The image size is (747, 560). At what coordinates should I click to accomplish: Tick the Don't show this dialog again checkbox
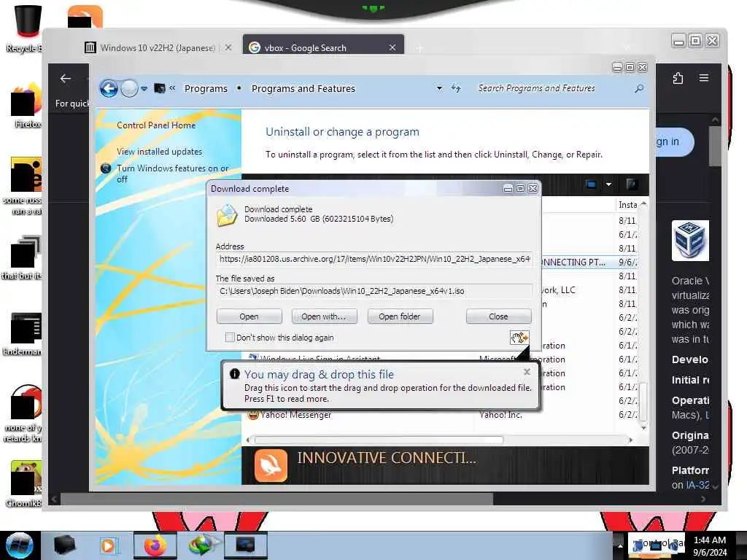click(230, 338)
